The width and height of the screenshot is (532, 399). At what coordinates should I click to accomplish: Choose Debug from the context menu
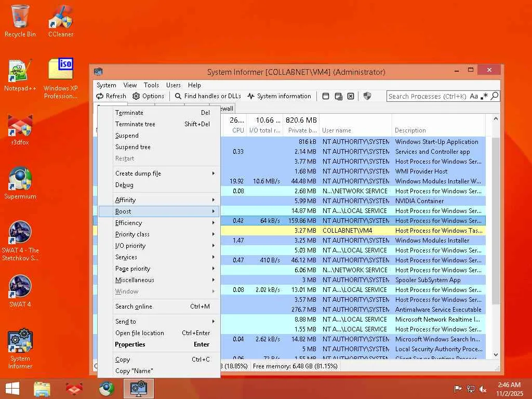[159, 185]
